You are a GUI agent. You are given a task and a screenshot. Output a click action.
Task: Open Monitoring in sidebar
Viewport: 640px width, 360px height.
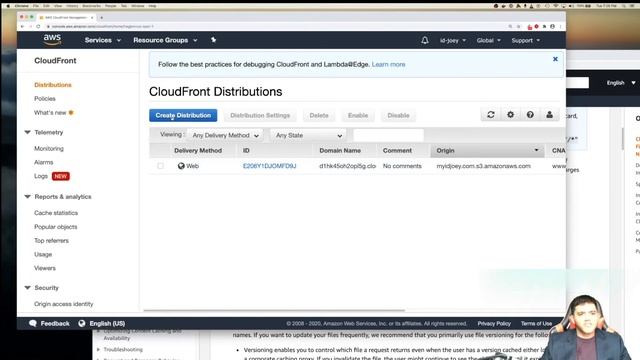point(49,149)
